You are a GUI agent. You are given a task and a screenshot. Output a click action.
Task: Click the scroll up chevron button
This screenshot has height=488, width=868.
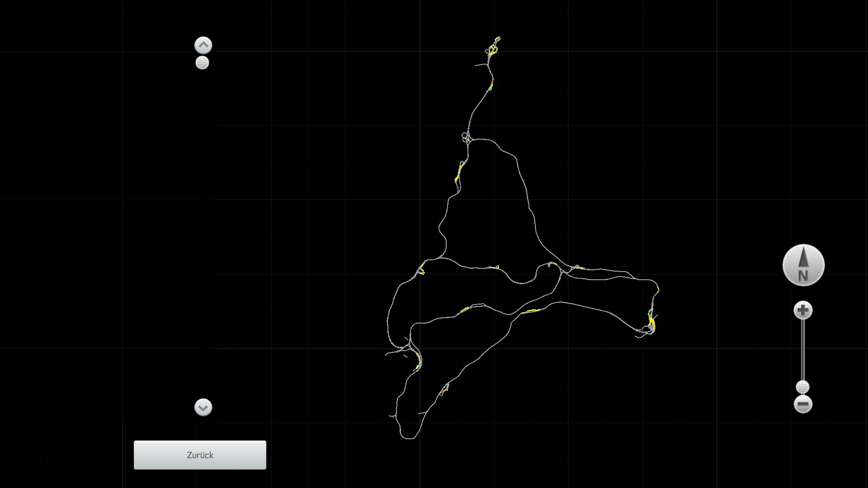tap(203, 45)
